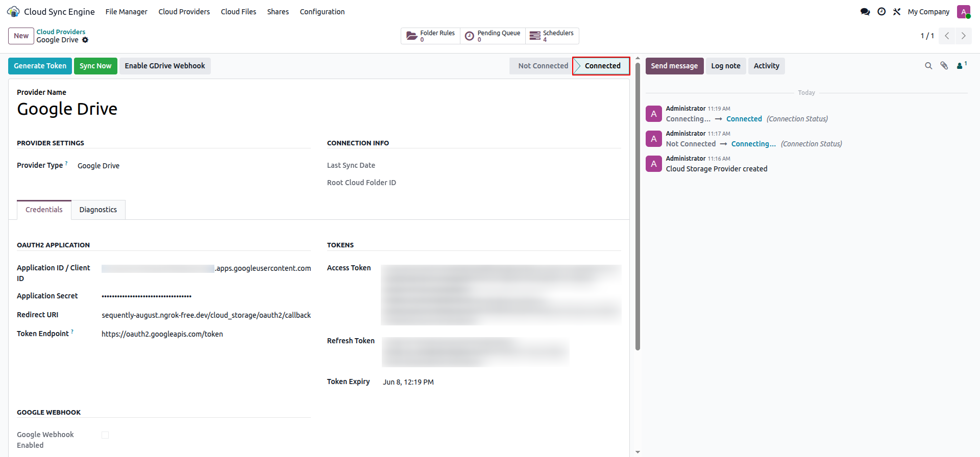The height and width of the screenshot is (457, 980).
Task: Open Configuration menu
Action: [x=322, y=11]
